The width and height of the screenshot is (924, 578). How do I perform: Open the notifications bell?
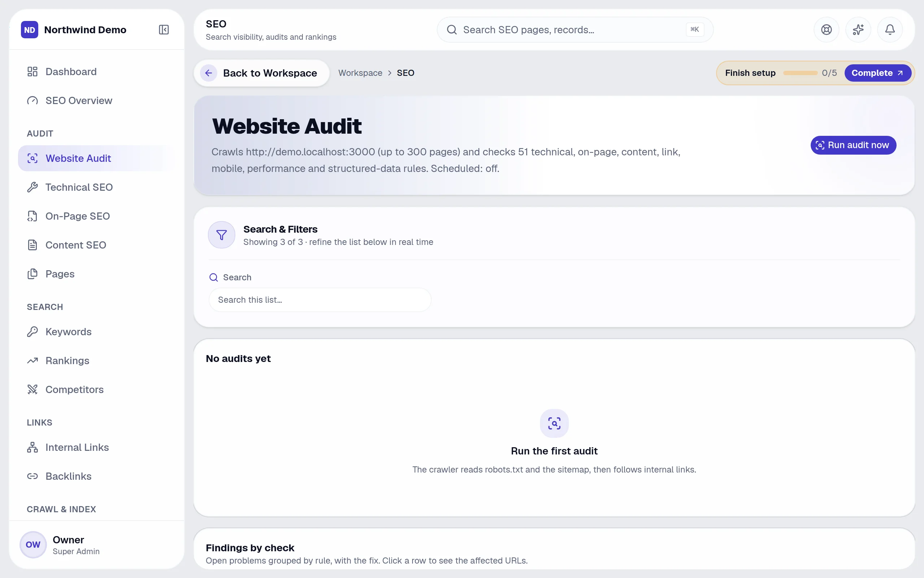[x=890, y=30]
